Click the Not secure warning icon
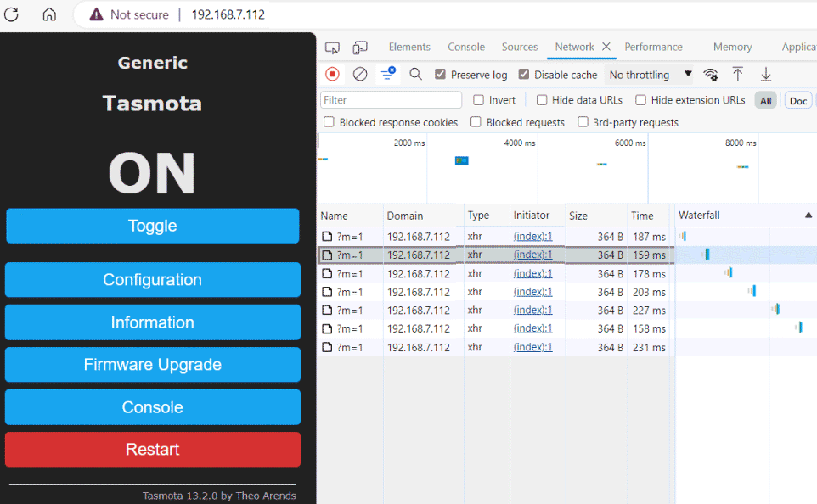817x504 pixels. pos(97,14)
